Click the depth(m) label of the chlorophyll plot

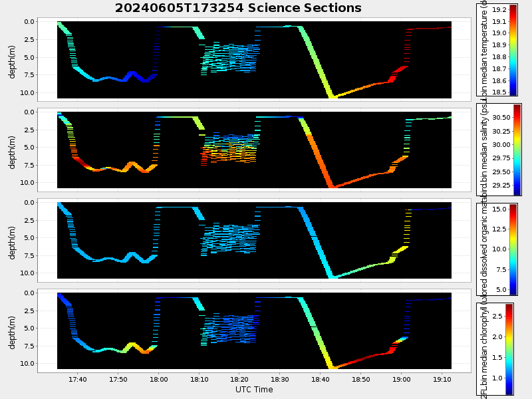(12, 333)
